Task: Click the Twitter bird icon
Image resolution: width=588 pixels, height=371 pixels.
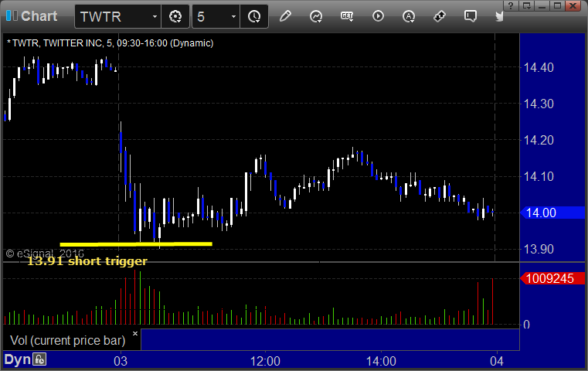Action: point(499,16)
